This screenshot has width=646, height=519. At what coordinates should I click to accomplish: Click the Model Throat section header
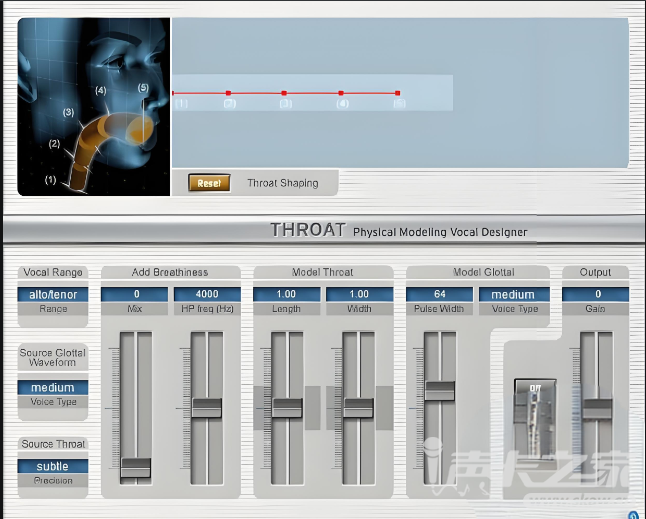click(323, 272)
